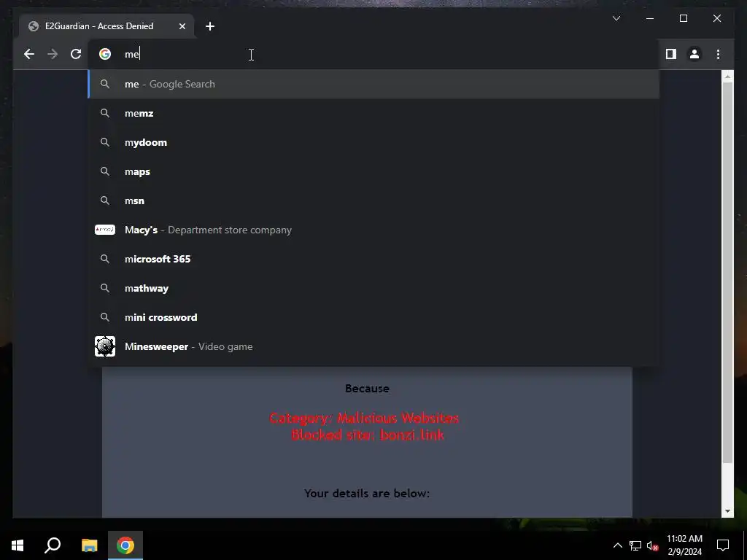Click the vertical page scrollbar thumb
Image resolution: width=747 pixels, height=560 pixels.
[727, 273]
